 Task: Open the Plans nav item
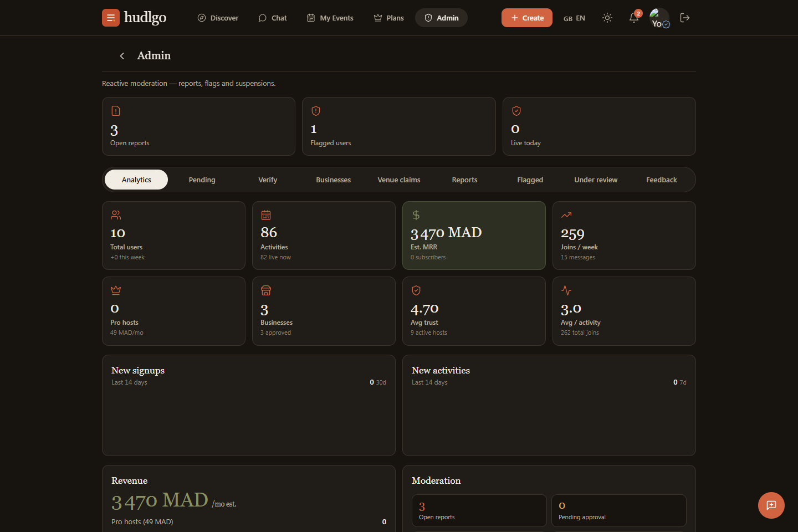(x=388, y=18)
